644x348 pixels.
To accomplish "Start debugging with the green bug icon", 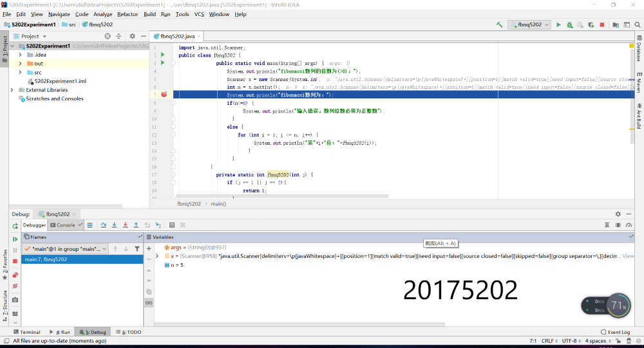I will point(570,24).
